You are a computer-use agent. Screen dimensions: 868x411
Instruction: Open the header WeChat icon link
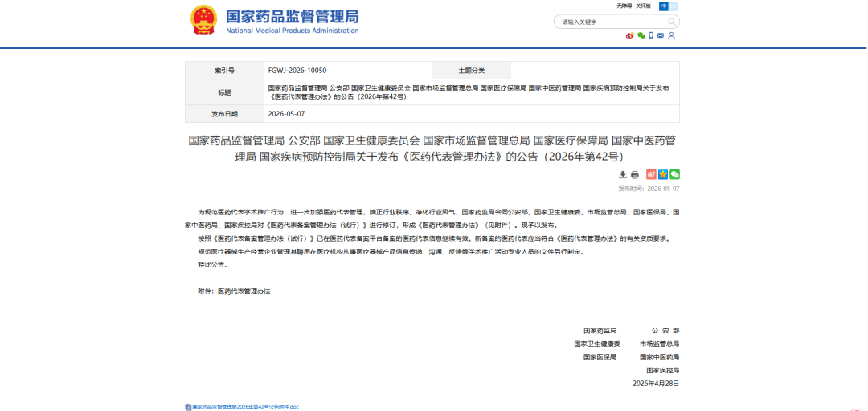pos(641,35)
